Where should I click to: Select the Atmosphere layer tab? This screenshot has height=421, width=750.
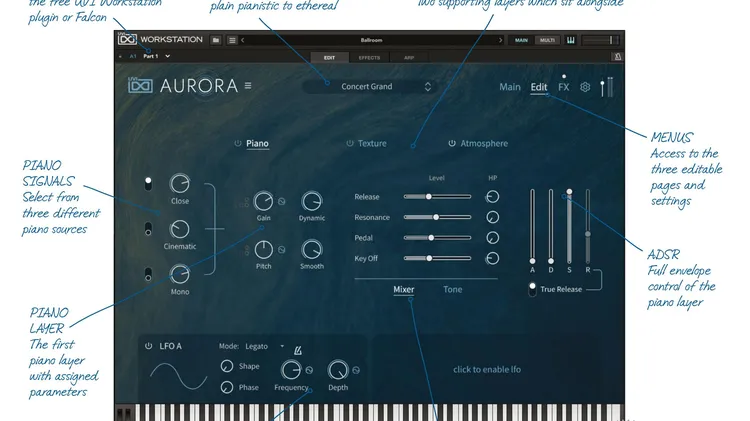[484, 144]
